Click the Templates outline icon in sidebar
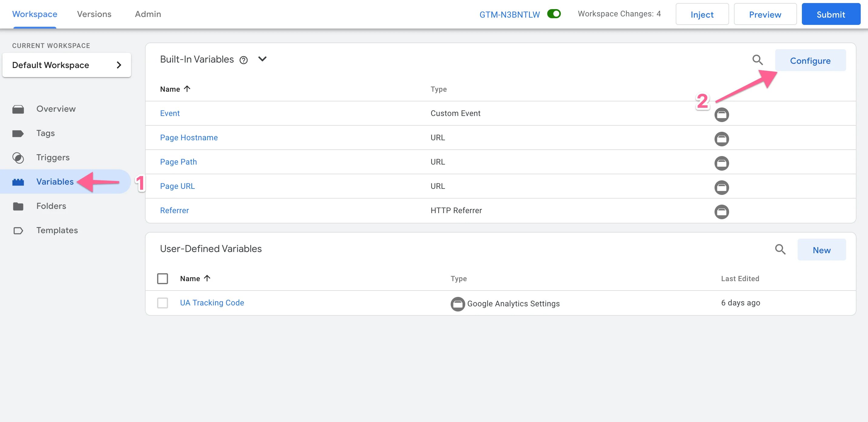This screenshot has width=868, height=422. coord(18,231)
